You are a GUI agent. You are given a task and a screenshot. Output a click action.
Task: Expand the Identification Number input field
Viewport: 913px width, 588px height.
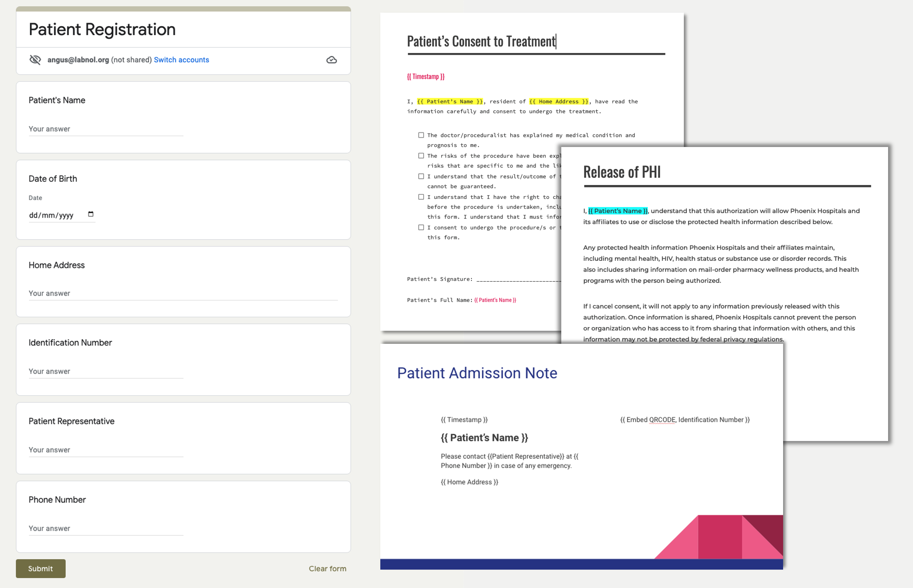[x=106, y=371]
